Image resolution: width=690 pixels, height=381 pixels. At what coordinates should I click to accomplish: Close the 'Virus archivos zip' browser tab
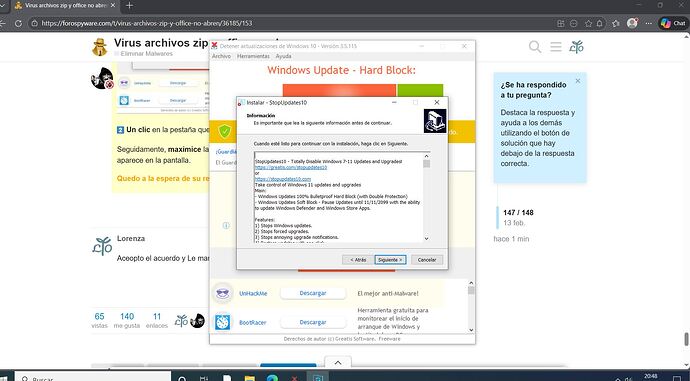click(x=113, y=6)
